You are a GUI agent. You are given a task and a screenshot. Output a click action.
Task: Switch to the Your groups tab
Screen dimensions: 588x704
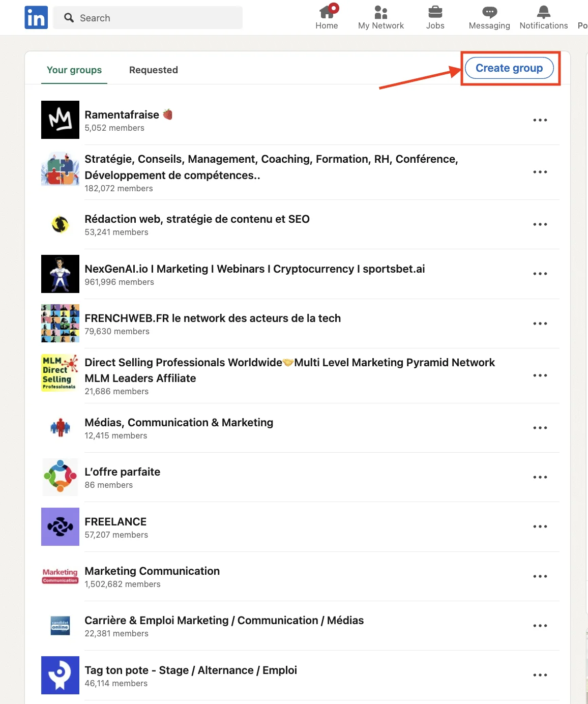coord(74,70)
